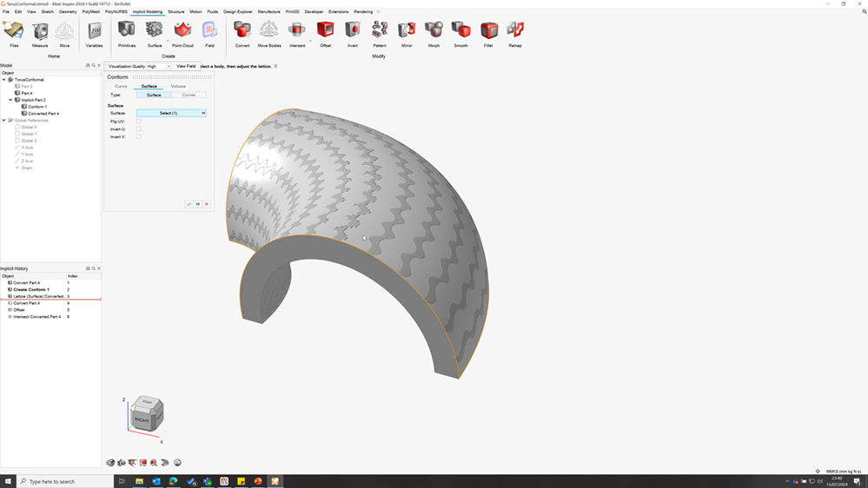Click the Offset tool icon
The image size is (868, 488).
coord(325,31)
